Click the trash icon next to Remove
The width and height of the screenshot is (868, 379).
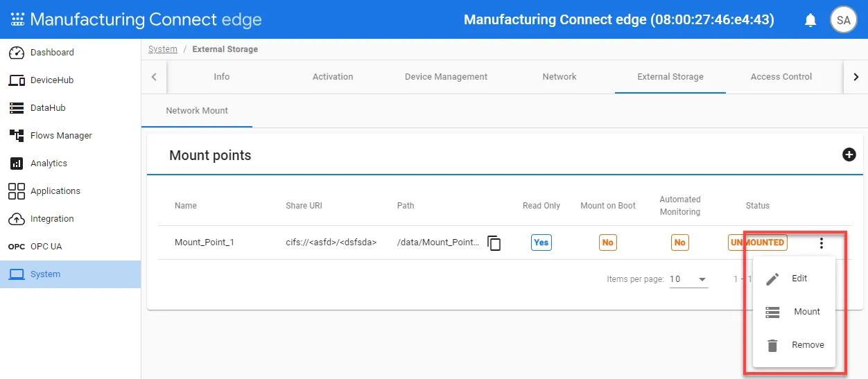772,345
